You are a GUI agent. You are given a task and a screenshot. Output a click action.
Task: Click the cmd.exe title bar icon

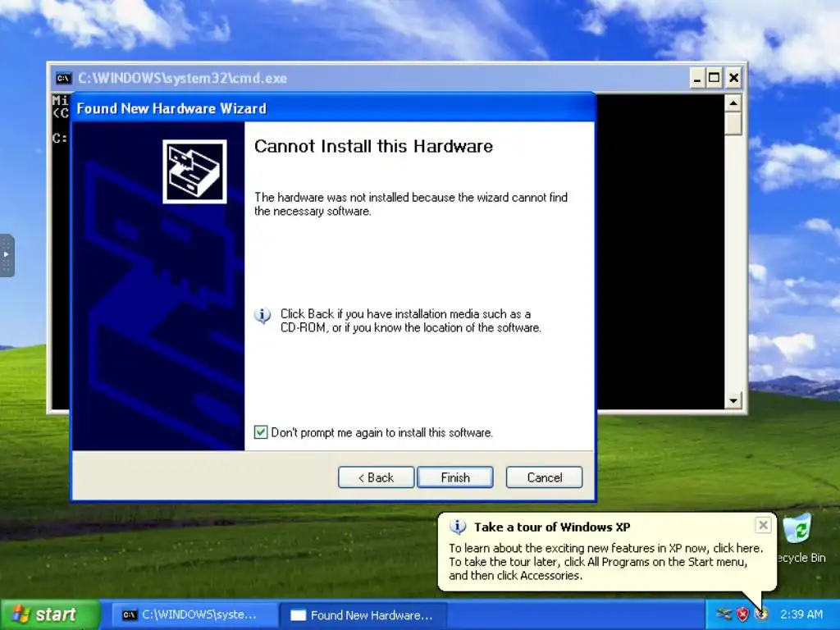[63, 78]
